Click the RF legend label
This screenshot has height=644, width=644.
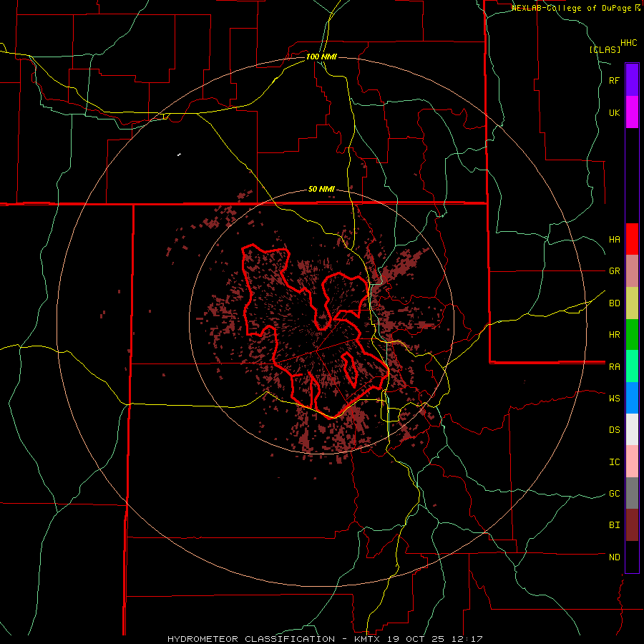click(614, 80)
